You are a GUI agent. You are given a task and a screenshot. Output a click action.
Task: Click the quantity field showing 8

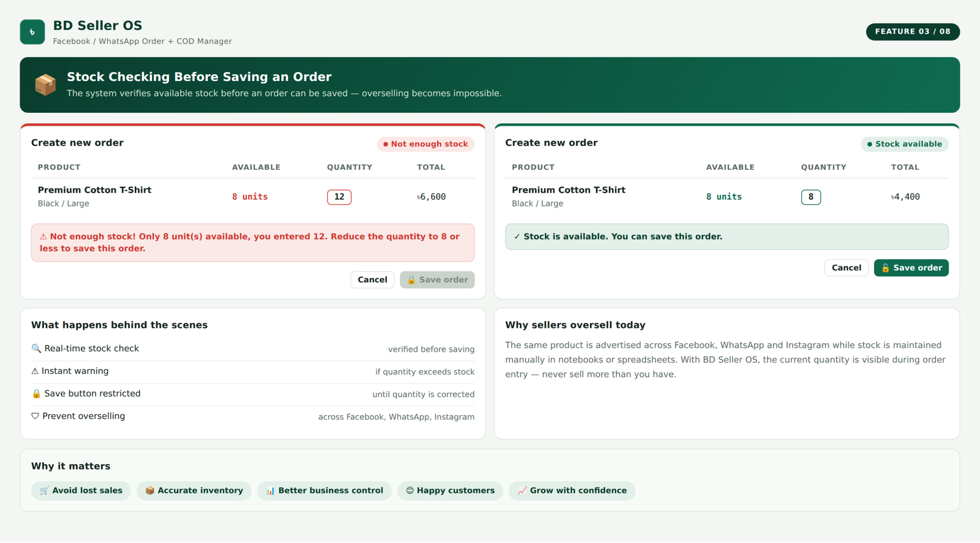coord(811,197)
